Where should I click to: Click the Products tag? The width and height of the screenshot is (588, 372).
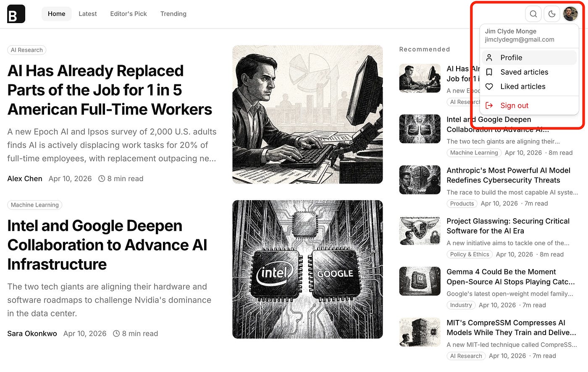pos(462,204)
